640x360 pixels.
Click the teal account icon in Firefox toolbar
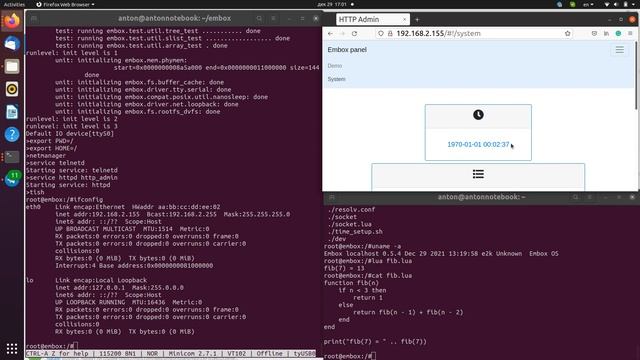[x=618, y=33]
